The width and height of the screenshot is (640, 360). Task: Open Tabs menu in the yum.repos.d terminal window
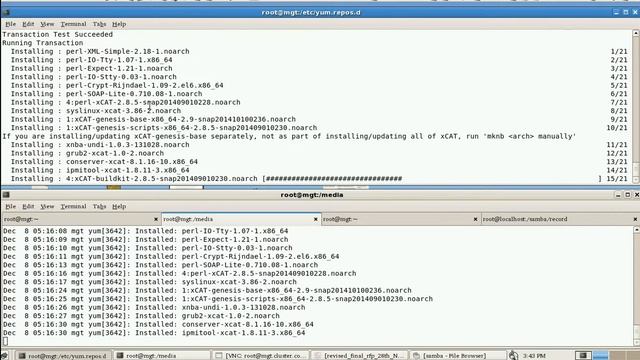pos(99,24)
